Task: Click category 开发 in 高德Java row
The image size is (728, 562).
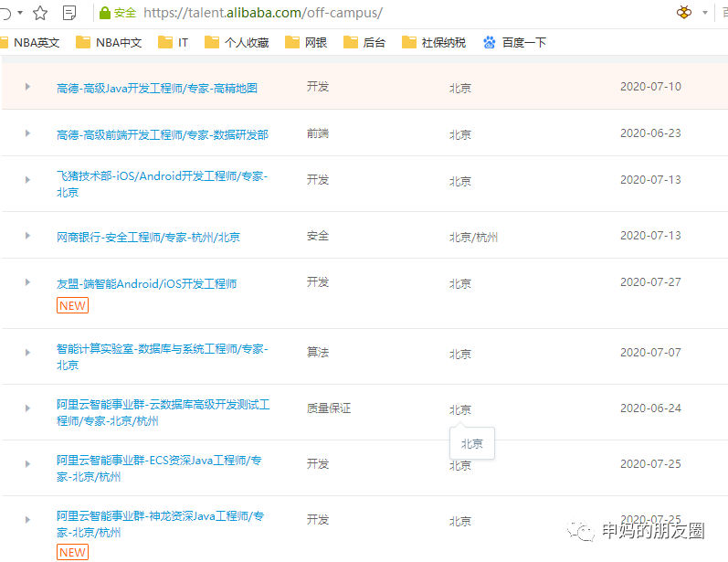Action: [x=318, y=87]
